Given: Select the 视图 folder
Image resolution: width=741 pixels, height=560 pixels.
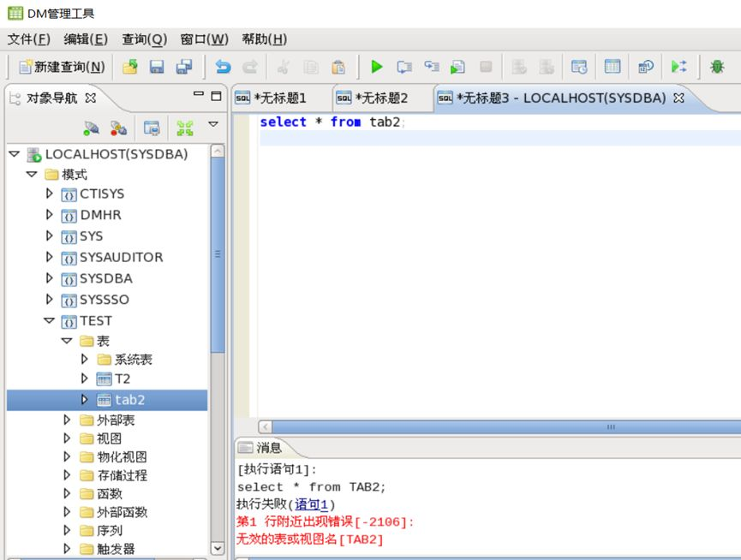Looking at the screenshot, I should pyautogui.click(x=109, y=438).
